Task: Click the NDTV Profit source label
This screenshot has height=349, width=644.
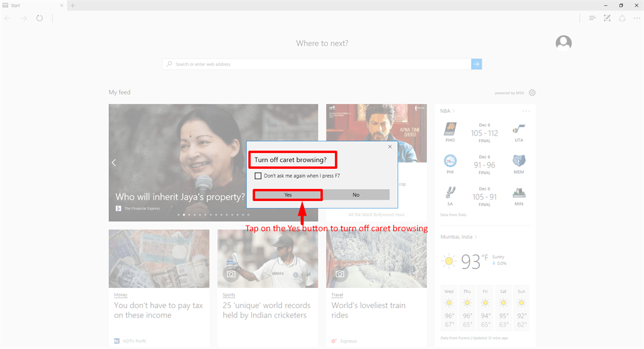Action: [x=134, y=341]
